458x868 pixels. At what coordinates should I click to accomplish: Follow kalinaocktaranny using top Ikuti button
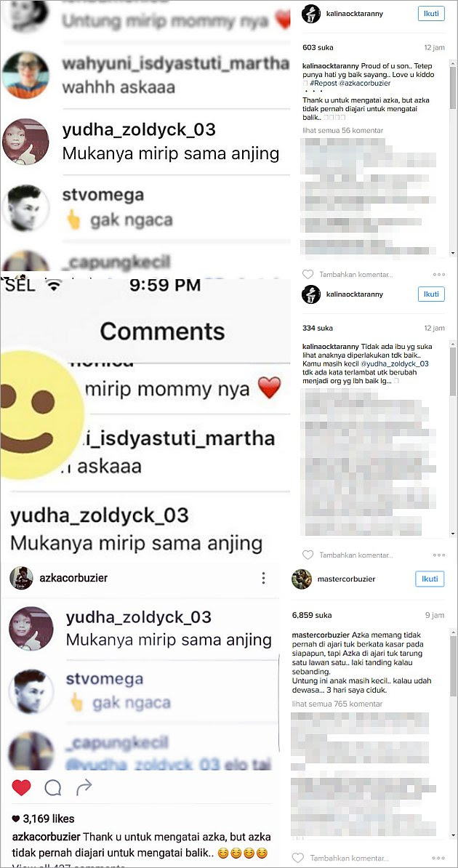click(431, 13)
